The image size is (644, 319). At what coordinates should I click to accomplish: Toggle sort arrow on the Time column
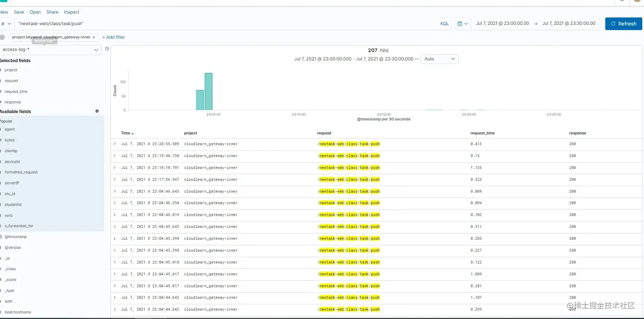pos(132,134)
